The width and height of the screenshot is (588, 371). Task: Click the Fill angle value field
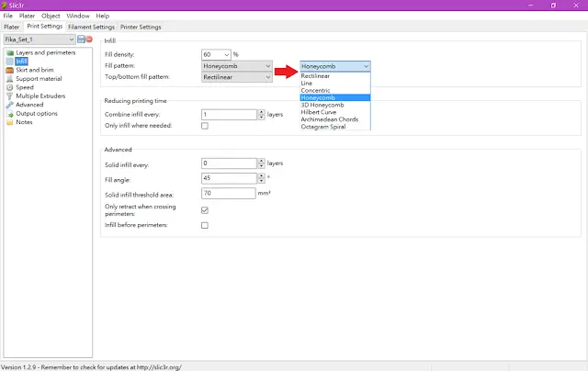[229, 178]
